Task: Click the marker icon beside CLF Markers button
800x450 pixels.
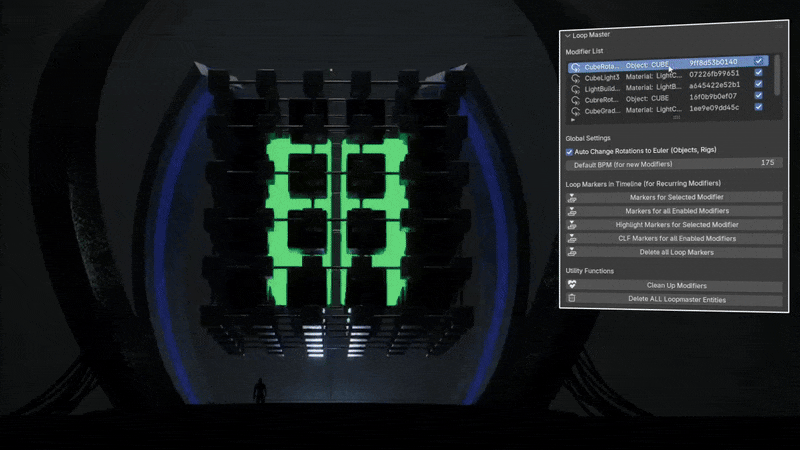Action: (572, 238)
